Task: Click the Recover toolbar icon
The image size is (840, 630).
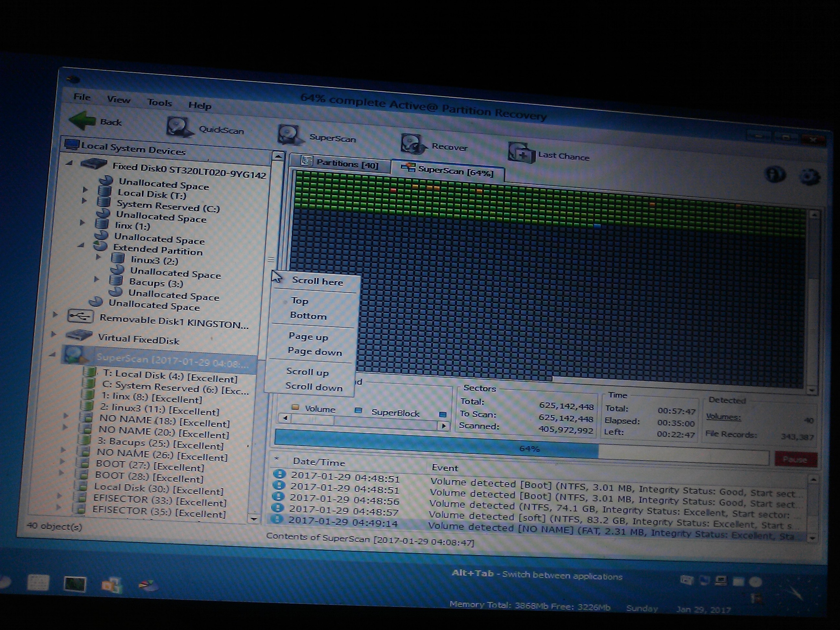Action: tap(413, 144)
